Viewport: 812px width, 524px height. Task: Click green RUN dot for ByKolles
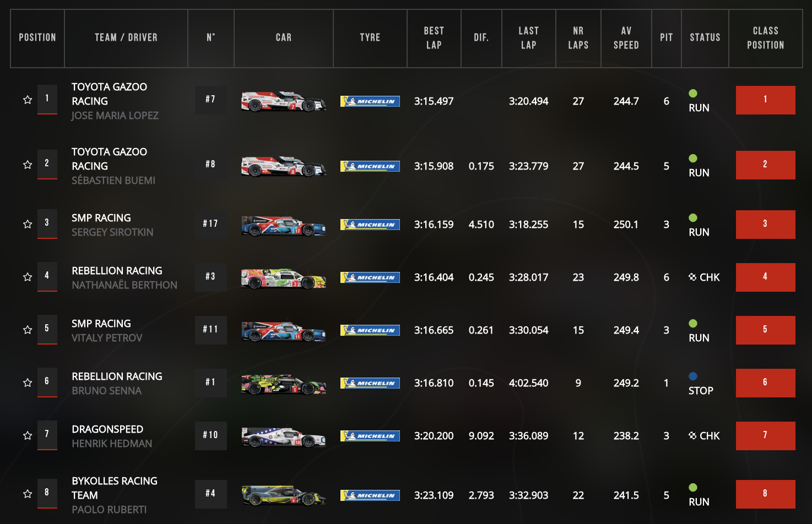[693, 488]
